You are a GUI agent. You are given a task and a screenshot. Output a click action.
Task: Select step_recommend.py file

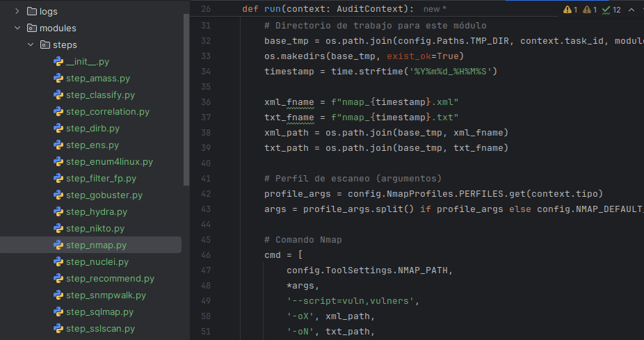(x=110, y=278)
